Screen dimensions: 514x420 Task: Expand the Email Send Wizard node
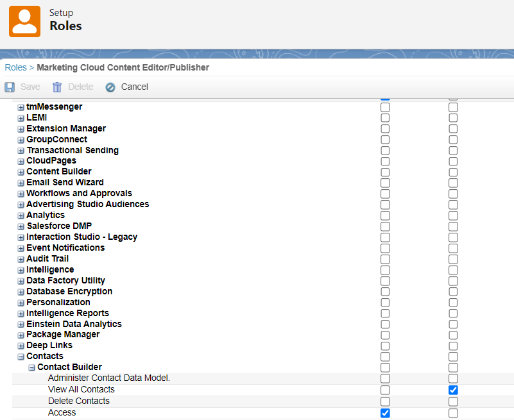pos(21,183)
